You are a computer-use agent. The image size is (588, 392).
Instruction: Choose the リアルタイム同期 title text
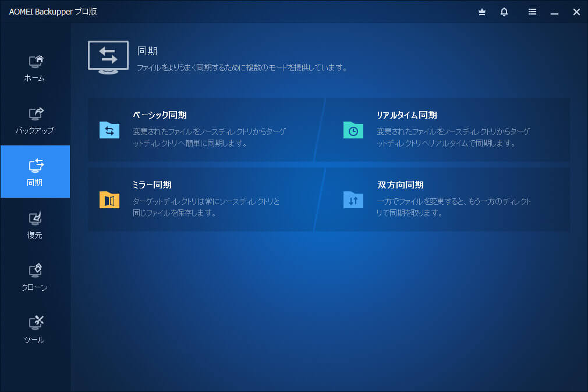pos(406,115)
